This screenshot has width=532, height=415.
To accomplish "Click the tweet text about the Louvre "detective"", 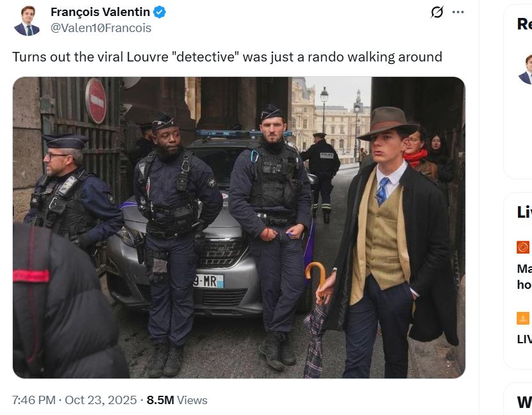I will (x=227, y=56).
